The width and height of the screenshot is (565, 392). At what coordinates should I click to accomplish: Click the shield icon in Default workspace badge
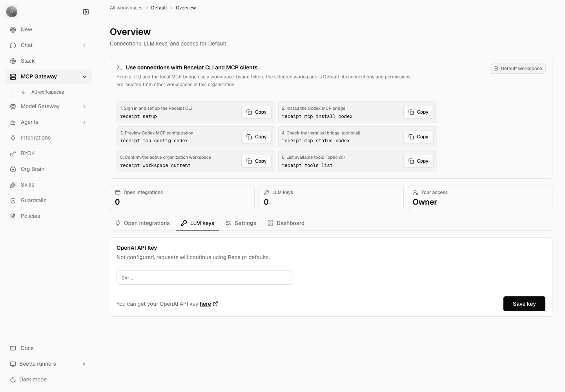(x=496, y=69)
